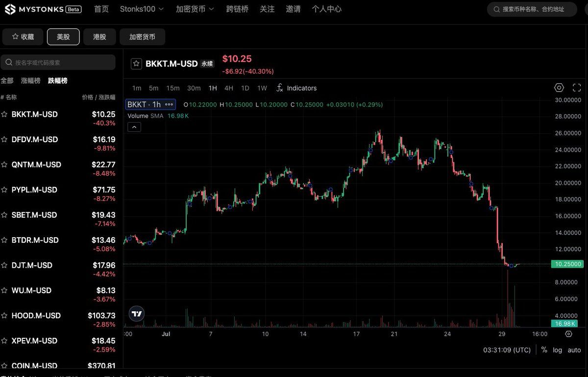Star the DFDV.M-USD list row

pos(4,140)
